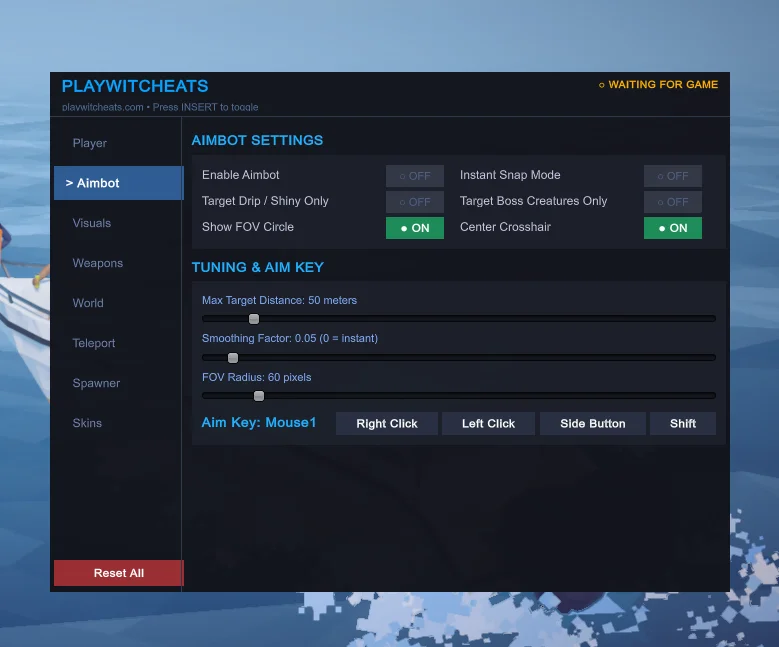
Task: Choose Side Button as aim key
Action: pos(593,423)
